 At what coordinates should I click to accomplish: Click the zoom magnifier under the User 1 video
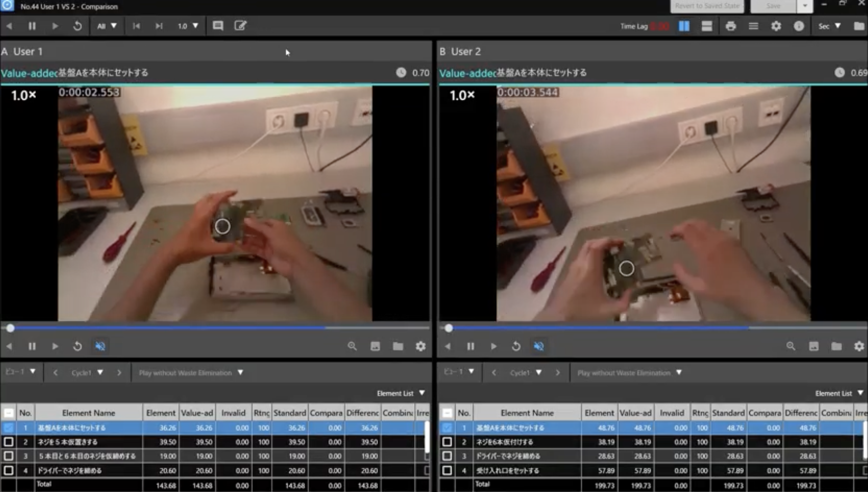(352, 346)
